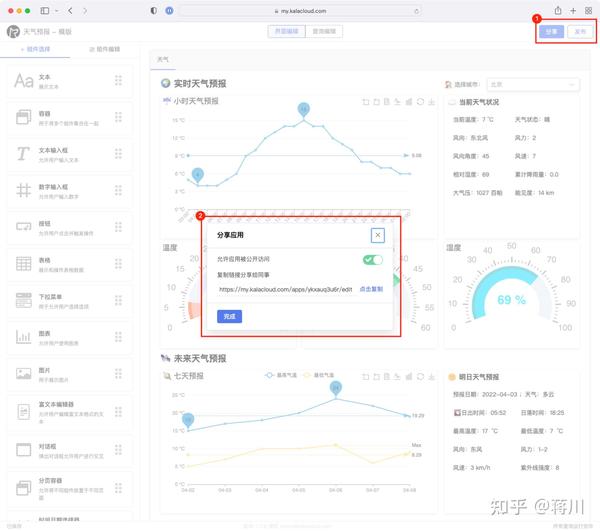Switch 小时天气预报 chart to line type

coord(398,102)
